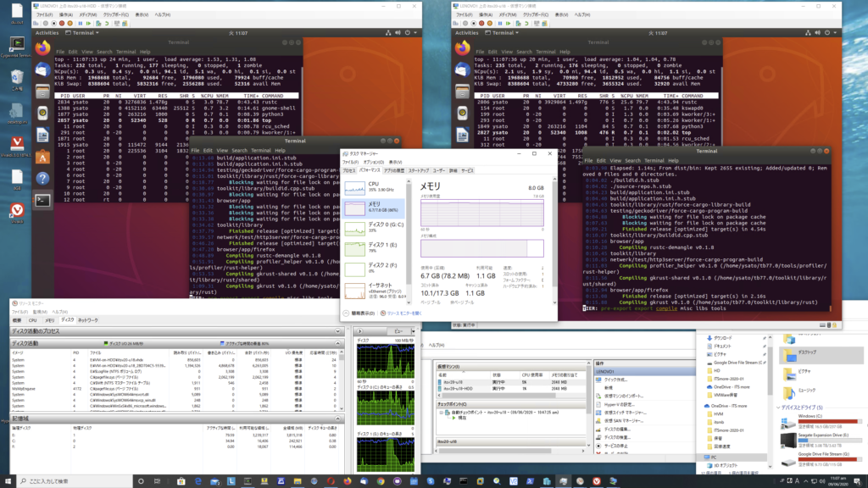Open the Help icon in Ubuntu dock

click(x=42, y=179)
